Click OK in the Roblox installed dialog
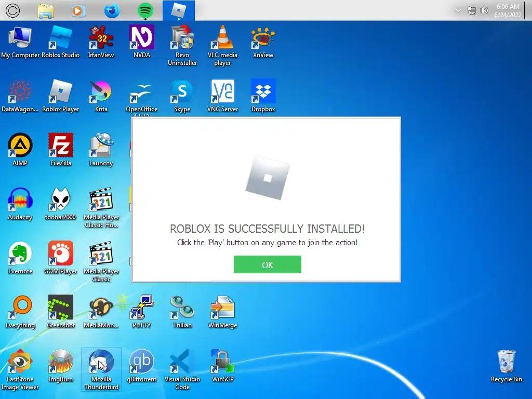The height and width of the screenshot is (399, 532). click(x=268, y=264)
